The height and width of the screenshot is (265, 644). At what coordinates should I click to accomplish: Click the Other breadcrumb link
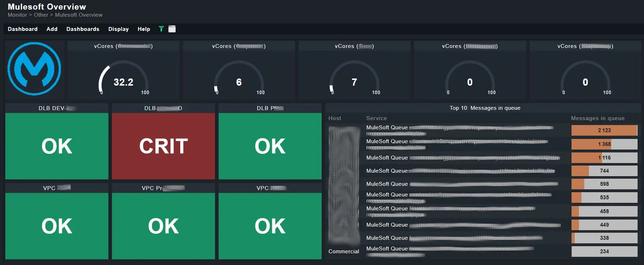click(x=41, y=15)
